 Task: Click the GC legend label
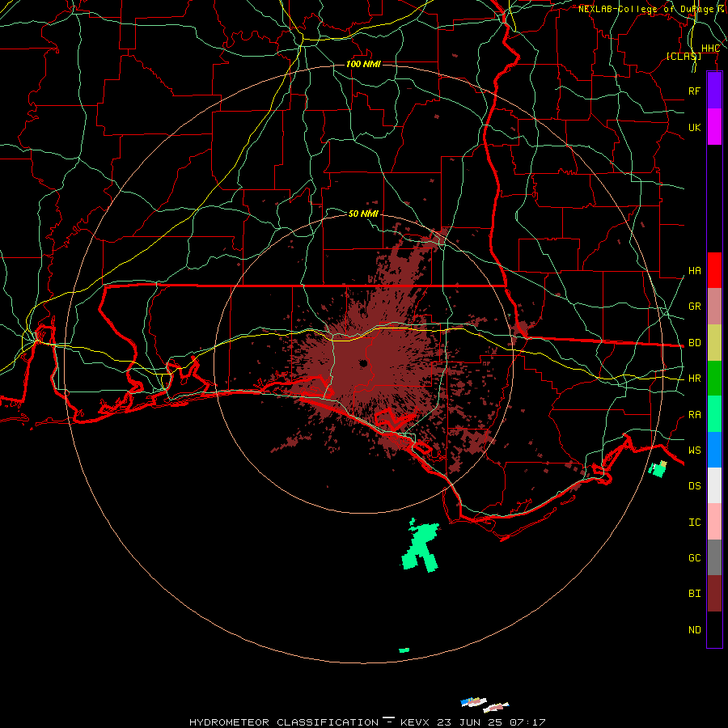694,557
